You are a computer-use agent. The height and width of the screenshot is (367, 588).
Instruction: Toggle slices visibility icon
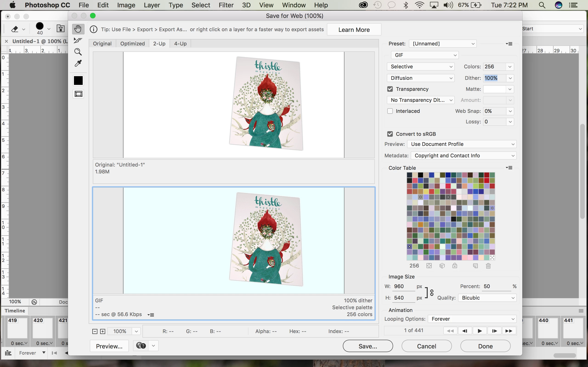pyautogui.click(x=78, y=94)
